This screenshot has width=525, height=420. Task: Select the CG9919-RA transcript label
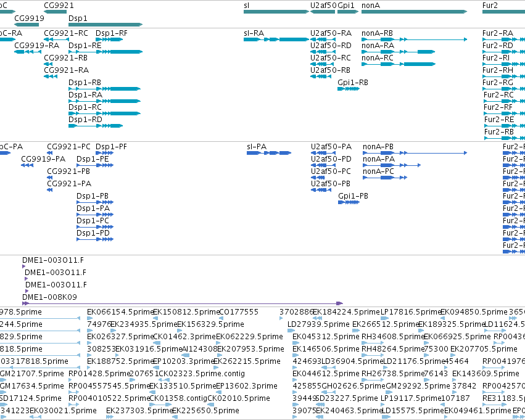point(37,46)
